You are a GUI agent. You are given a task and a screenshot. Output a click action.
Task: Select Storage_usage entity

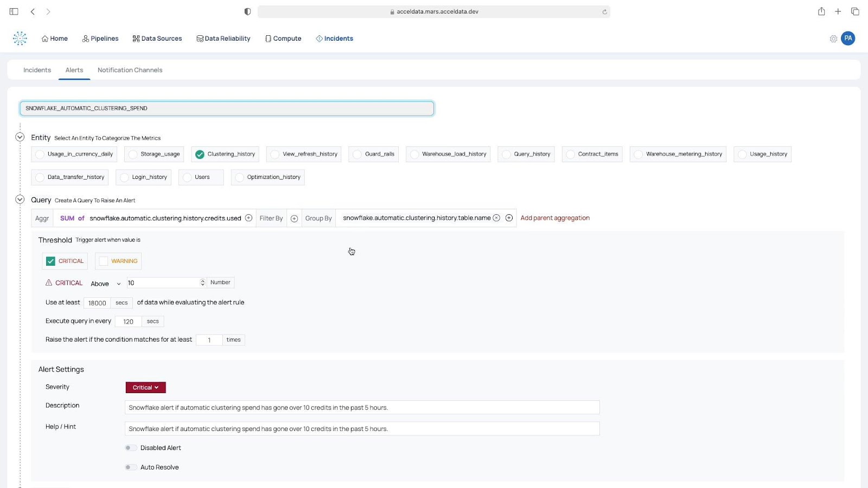click(x=154, y=154)
